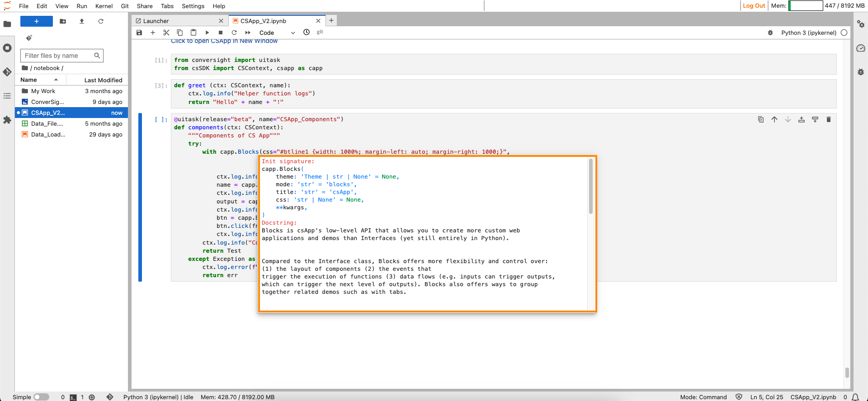Image resolution: width=868 pixels, height=401 pixels.
Task: Open the Kernel menu
Action: (x=104, y=6)
